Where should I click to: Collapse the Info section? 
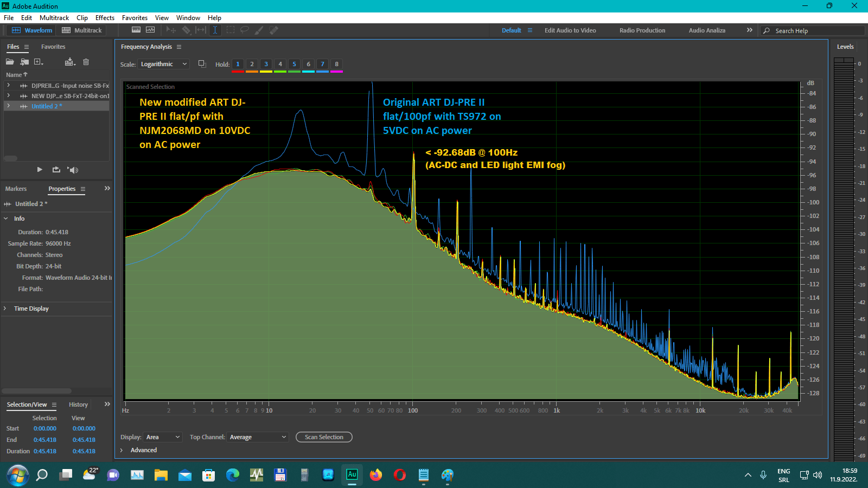click(x=6, y=219)
